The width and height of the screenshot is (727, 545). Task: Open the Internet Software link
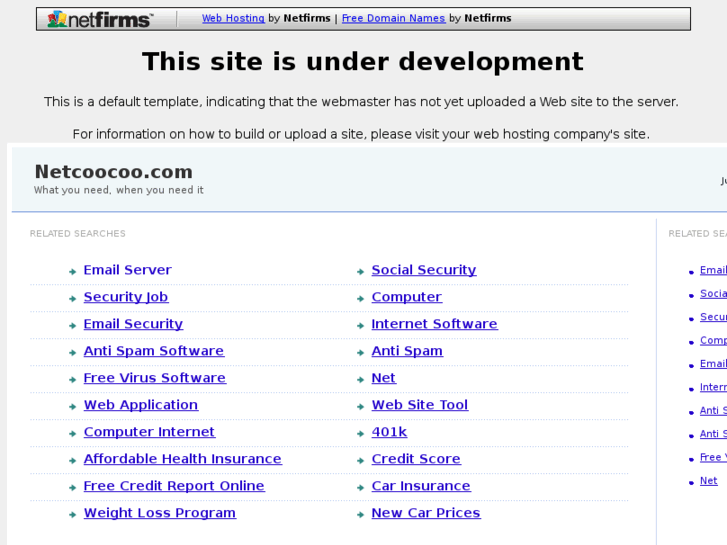pyautogui.click(x=434, y=324)
